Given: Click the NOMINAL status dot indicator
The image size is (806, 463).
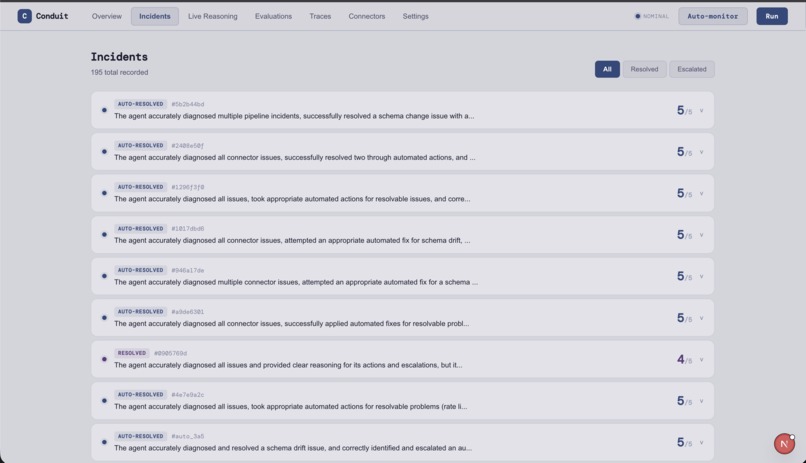Looking at the screenshot, I should [x=637, y=16].
